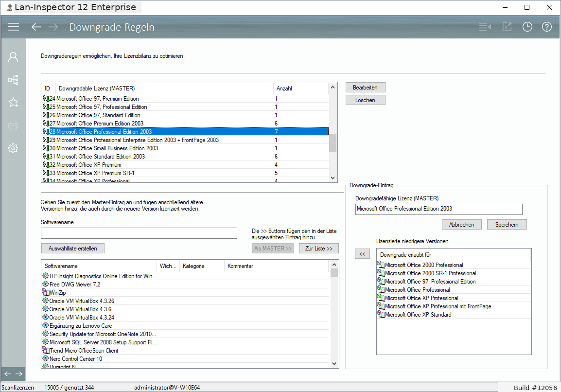Image resolution: width=561 pixels, height=392 pixels.
Task: Click the printer sidebar icon
Action: click(x=13, y=125)
